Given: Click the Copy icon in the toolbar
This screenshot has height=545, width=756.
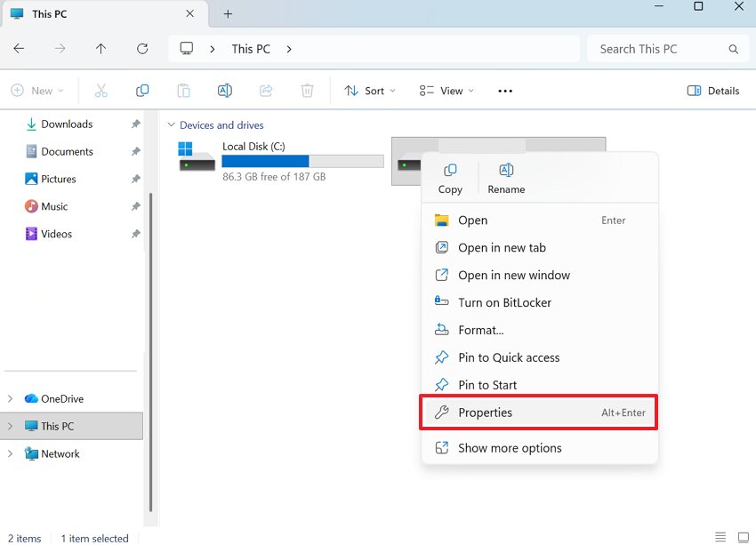Looking at the screenshot, I should (142, 90).
